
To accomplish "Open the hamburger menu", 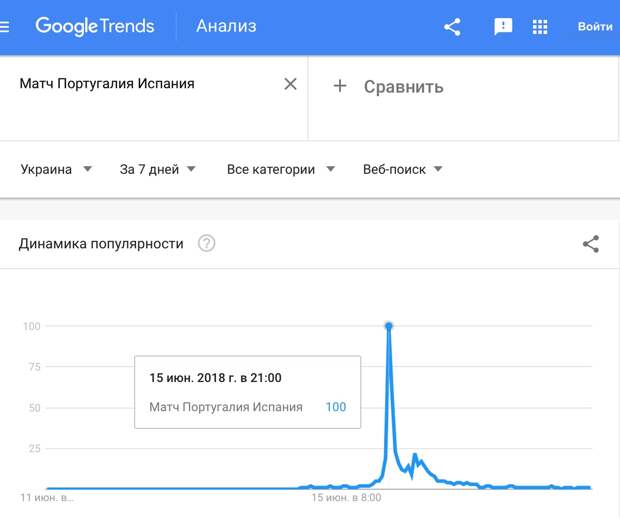I will tap(4, 26).
